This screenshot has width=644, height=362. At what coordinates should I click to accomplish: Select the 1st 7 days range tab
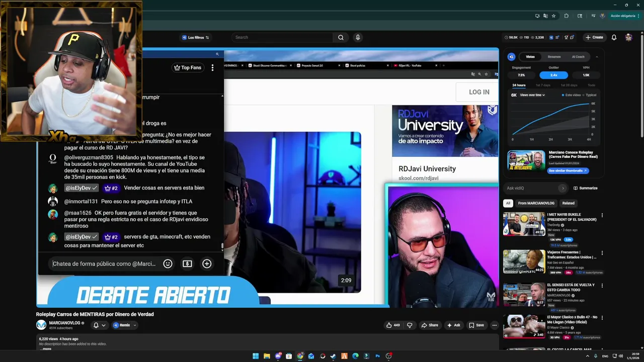tap(543, 85)
